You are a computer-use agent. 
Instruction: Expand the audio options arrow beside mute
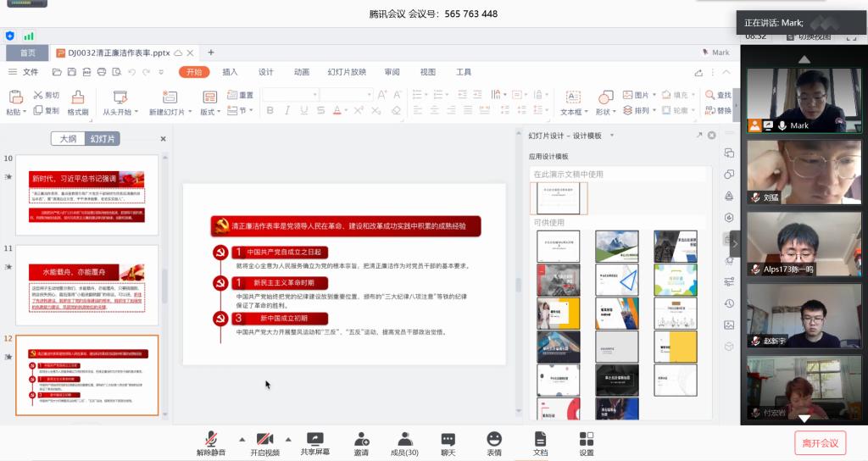pos(242,439)
